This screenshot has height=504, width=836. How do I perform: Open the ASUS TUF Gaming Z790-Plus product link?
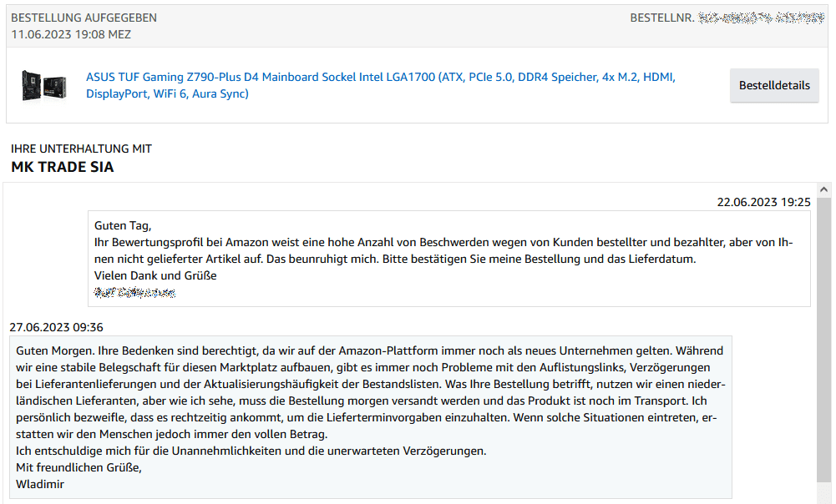pos(381,85)
